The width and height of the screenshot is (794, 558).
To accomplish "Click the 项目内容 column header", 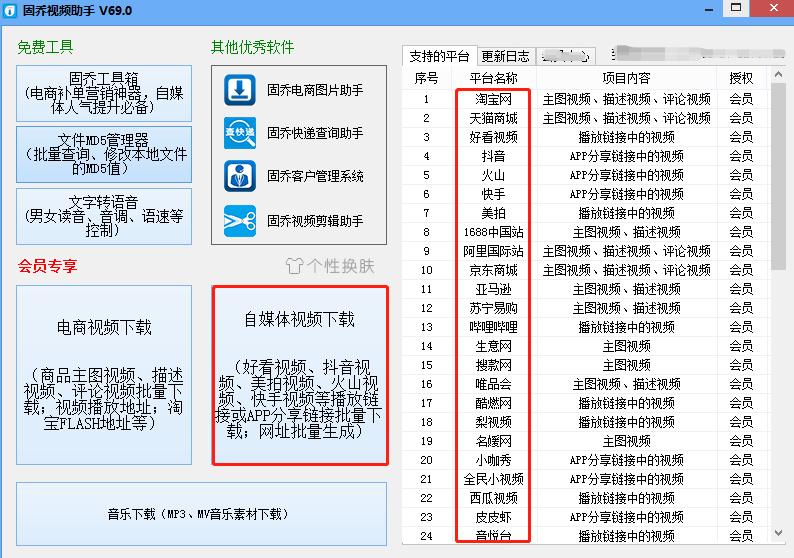I will point(626,78).
